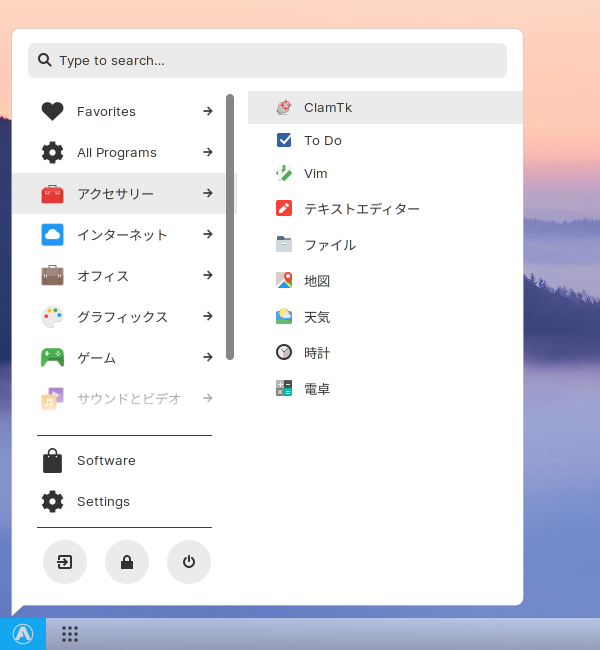Open the Software label

[106, 461]
